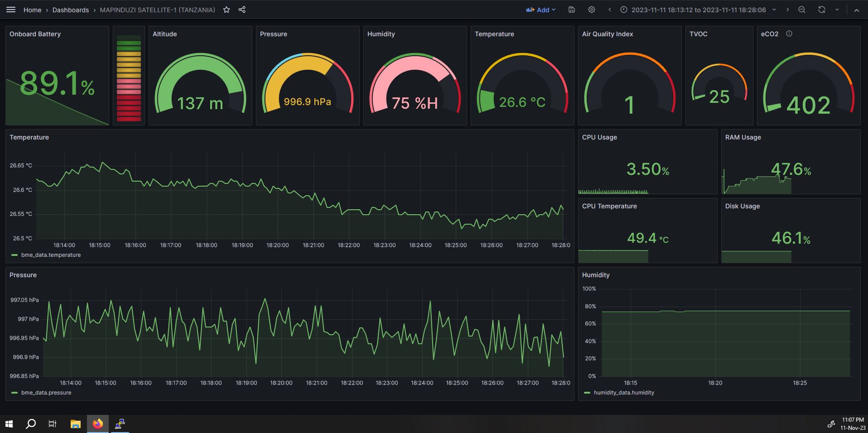868x433 pixels.
Task: Open the refresh interval dropdown arrow
Action: tap(837, 10)
